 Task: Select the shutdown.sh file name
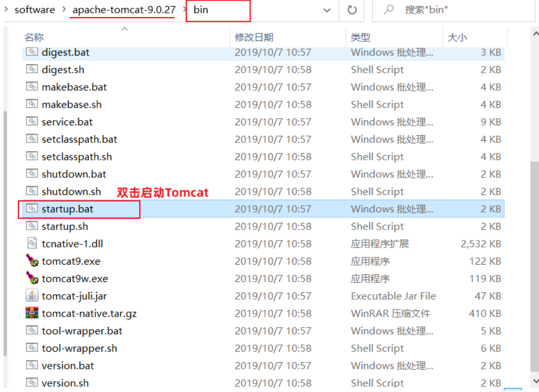pyautogui.click(x=71, y=191)
